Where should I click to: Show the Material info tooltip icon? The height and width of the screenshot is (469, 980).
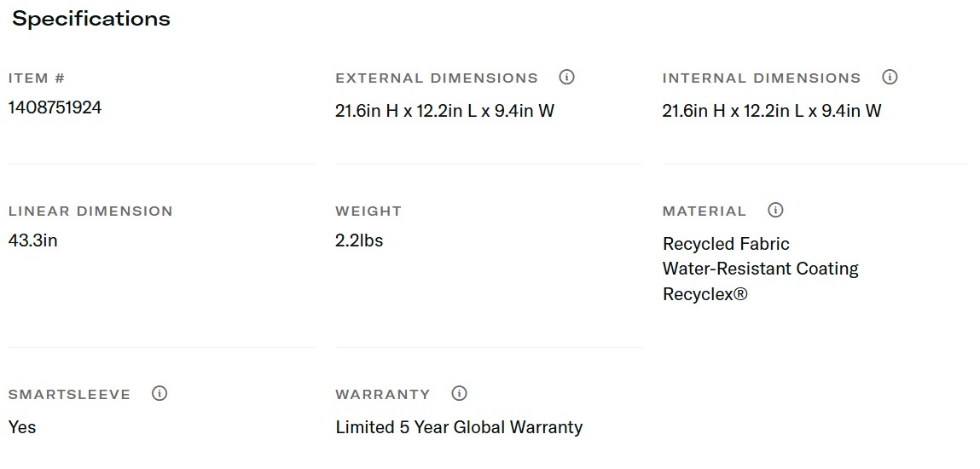pos(775,210)
